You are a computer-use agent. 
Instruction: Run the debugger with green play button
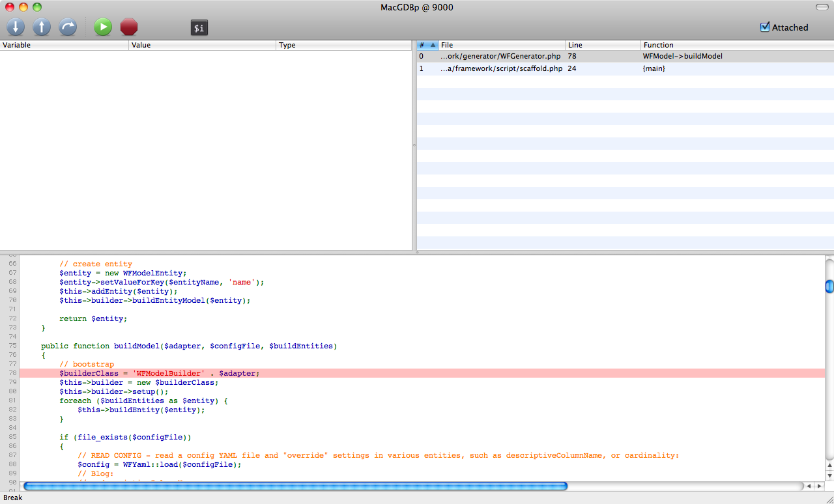click(103, 27)
